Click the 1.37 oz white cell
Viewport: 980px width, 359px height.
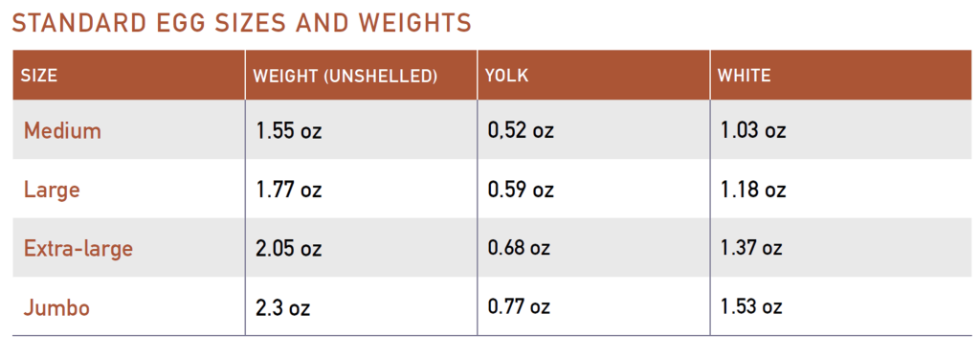coord(751,248)
